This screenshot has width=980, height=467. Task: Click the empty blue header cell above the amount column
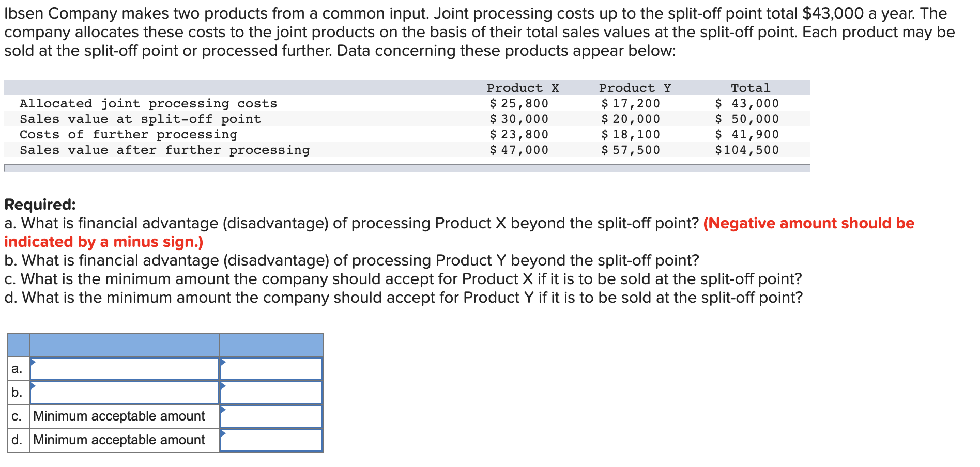[x=271, y=344]
